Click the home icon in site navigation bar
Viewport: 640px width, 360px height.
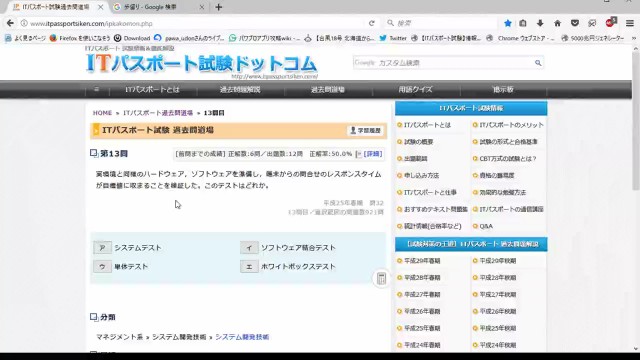tap(96, 89)
